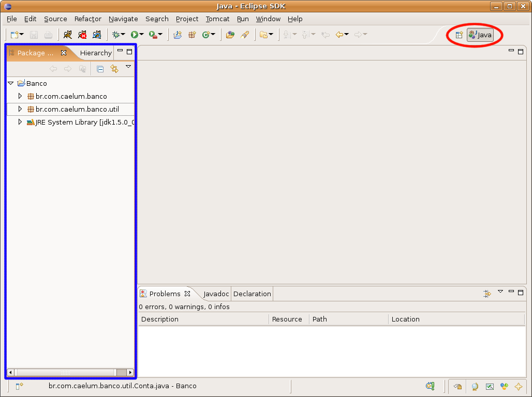Start Tomcat using the first cat icon
This screenshot has width=532, height=397.
(x=67, y=35)
